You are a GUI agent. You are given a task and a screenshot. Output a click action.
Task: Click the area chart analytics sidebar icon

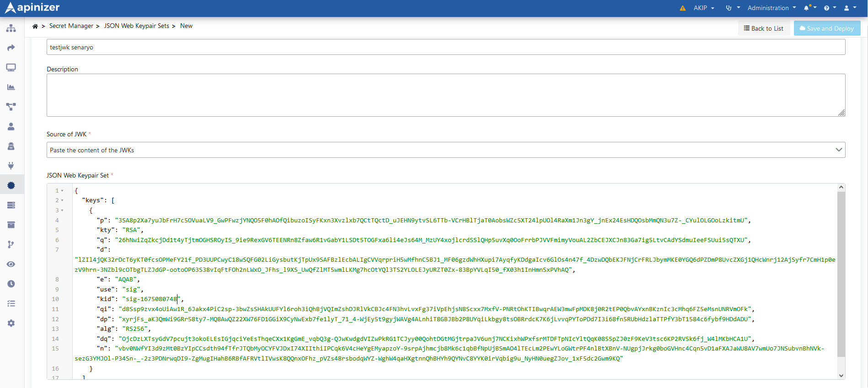[11, 87]
